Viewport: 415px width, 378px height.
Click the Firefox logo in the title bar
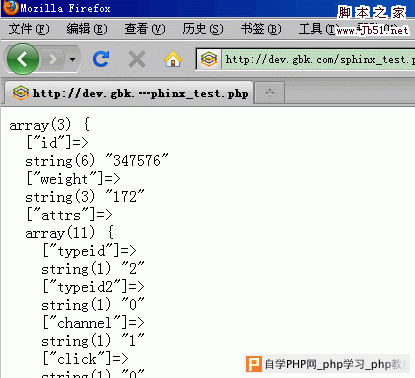11,8
